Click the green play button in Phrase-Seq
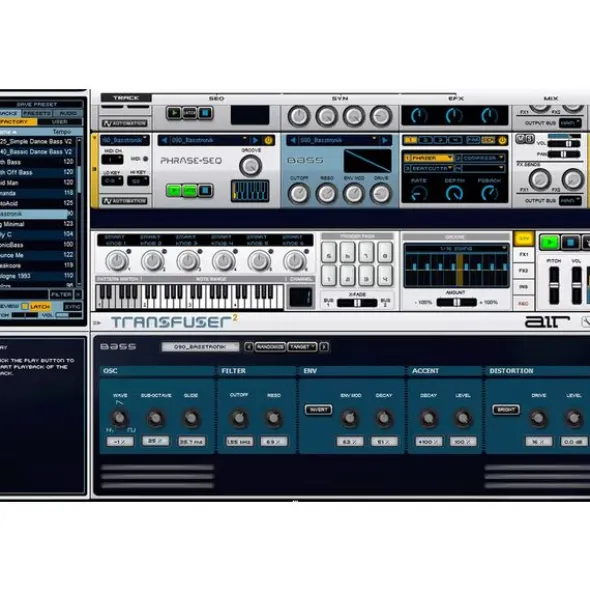590x591 pixels. coord(174,190)
